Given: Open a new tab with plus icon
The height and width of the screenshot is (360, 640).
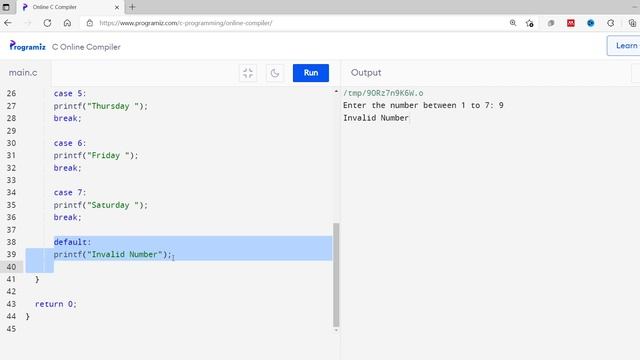Looking at the screenshot, I should pyautogui.click(x=132, y=7).
